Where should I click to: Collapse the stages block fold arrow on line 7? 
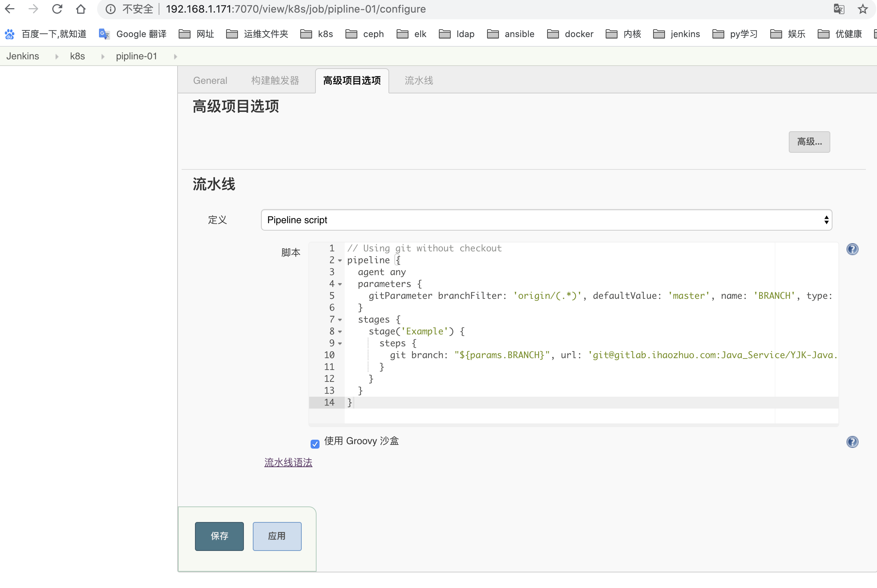340,320
